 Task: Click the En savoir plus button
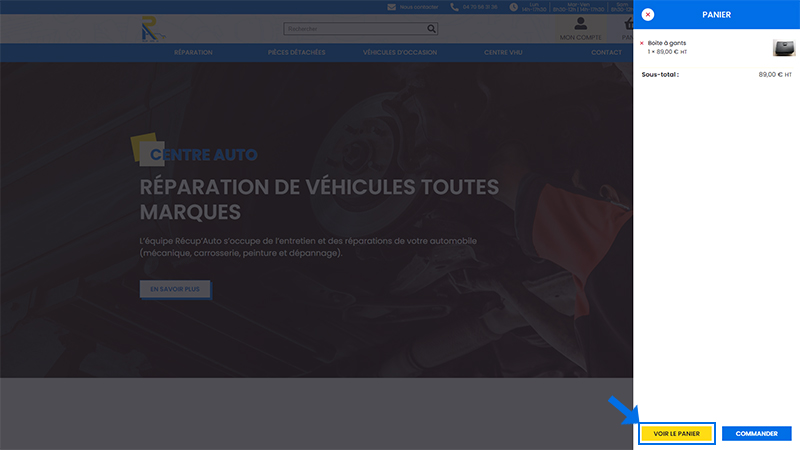click(x=175, y=289)
